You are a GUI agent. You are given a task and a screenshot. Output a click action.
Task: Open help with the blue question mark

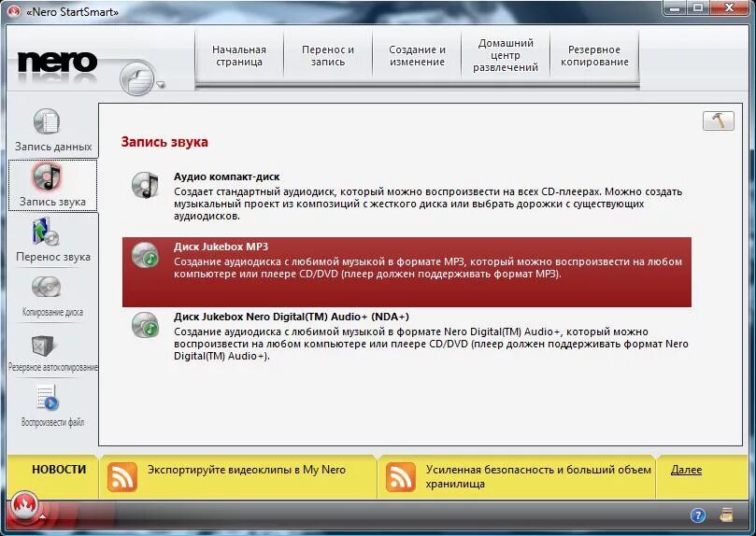(698, 515)
